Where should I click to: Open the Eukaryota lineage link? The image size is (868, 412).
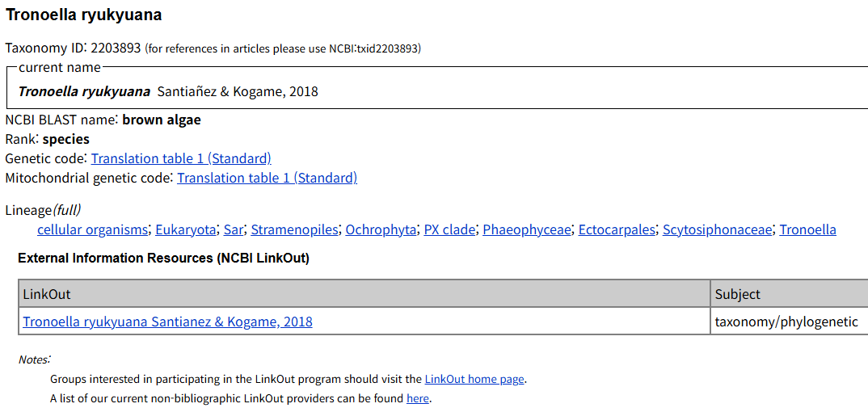(x=186, y=229)
